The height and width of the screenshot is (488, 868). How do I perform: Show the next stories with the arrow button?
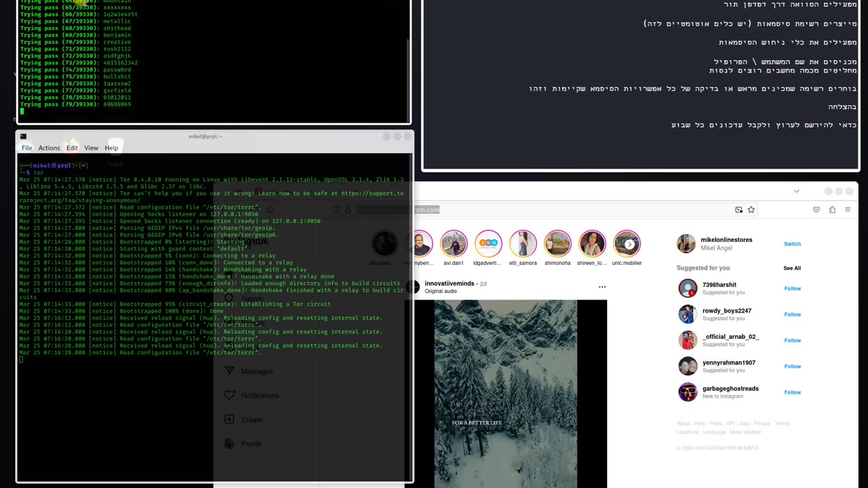pyautogui.click(x=629, y=244)
